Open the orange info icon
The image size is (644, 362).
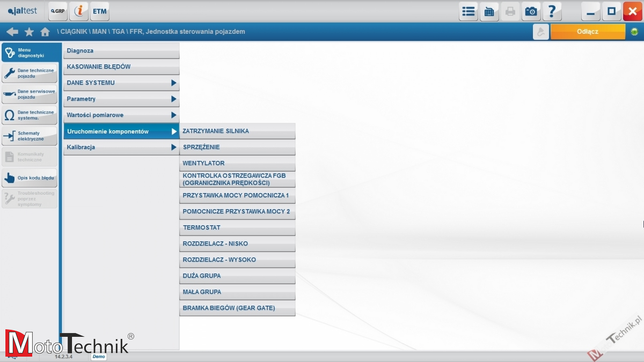tap(79, 11)
